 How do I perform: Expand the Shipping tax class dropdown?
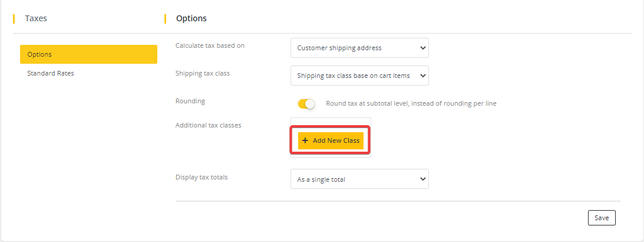pos(354,76)
